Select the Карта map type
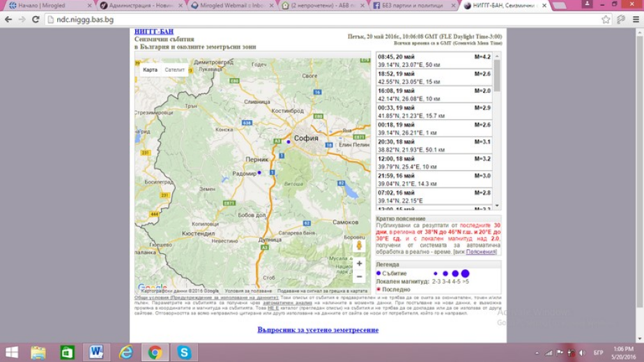The width and height of the screenshot is (644, 362). tap(150, 70)
